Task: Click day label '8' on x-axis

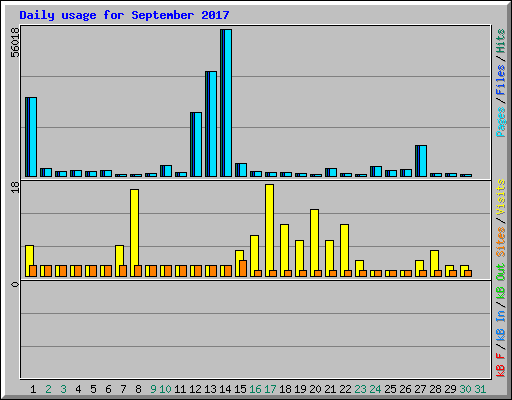Action: coord(138,389)
